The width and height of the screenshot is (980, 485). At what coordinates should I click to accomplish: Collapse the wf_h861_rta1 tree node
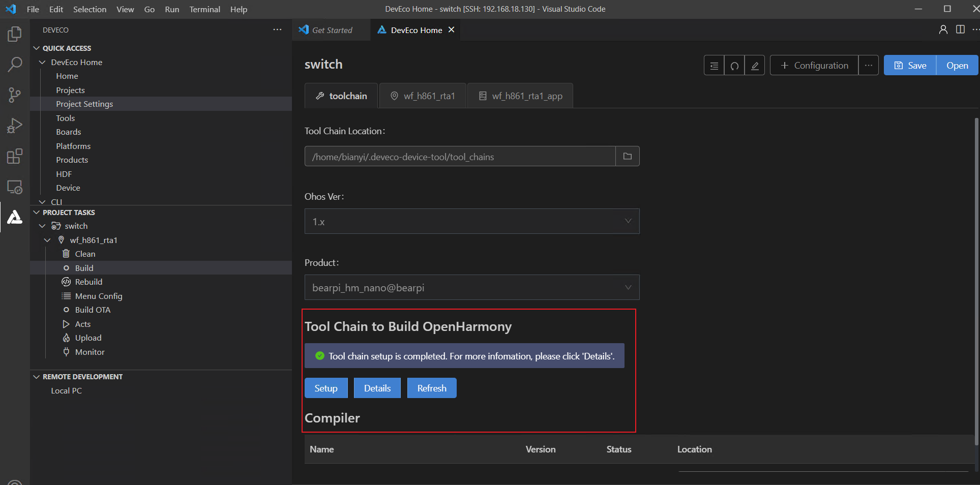pos(48,240)
